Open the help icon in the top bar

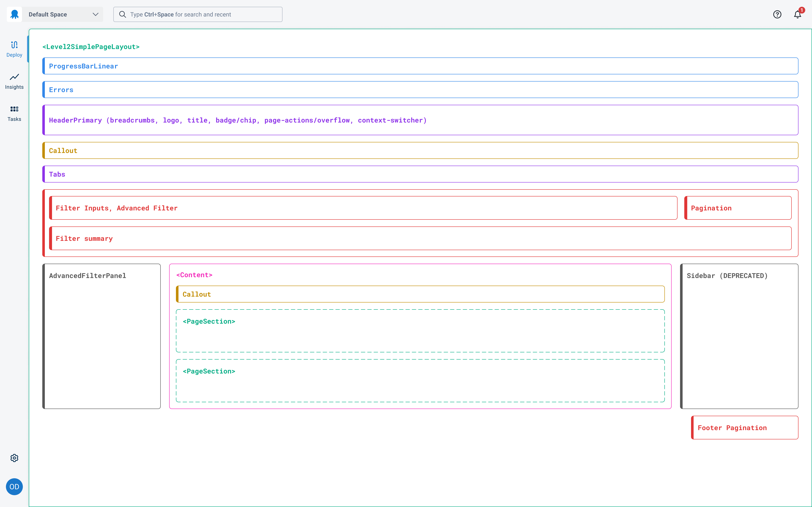[778, 14]
